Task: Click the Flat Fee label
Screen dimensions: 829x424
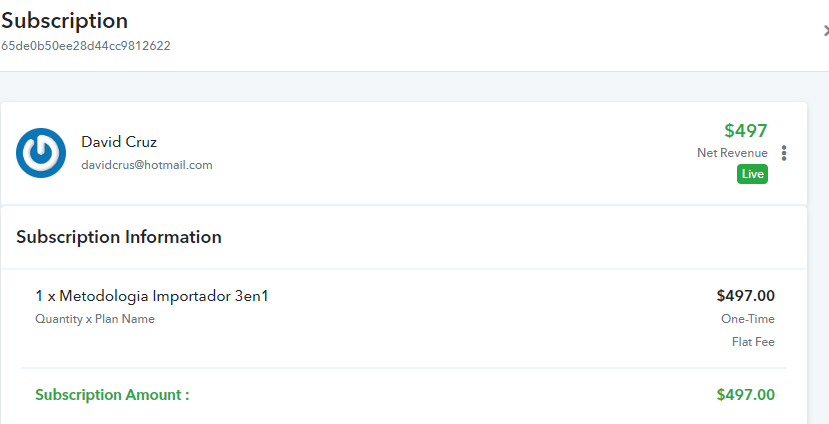Action: [x=753, y=342]
